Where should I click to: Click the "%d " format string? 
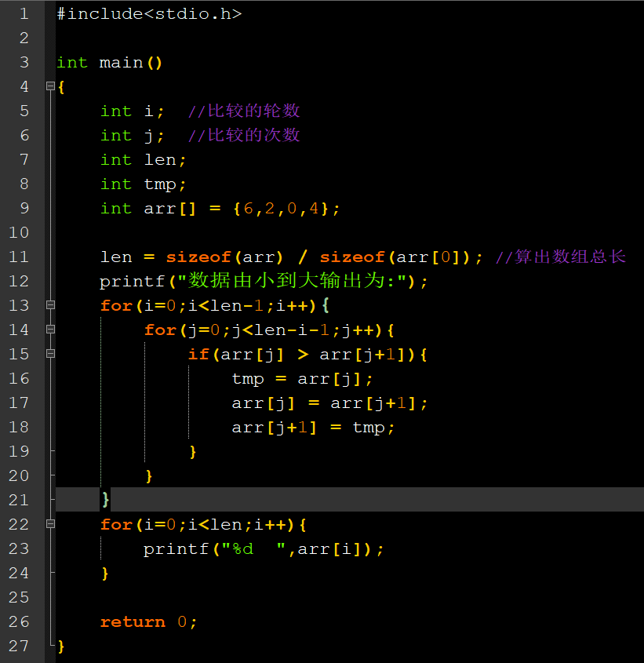[253, 548]
